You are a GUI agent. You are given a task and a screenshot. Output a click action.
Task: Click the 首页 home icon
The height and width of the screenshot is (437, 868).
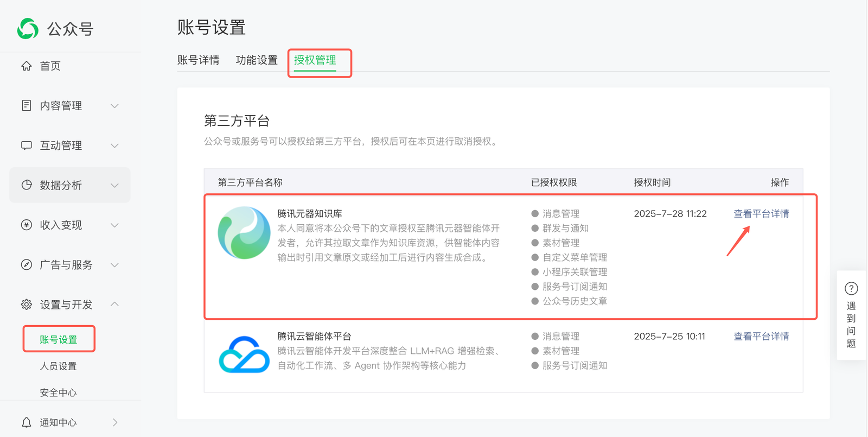[27, 66]
